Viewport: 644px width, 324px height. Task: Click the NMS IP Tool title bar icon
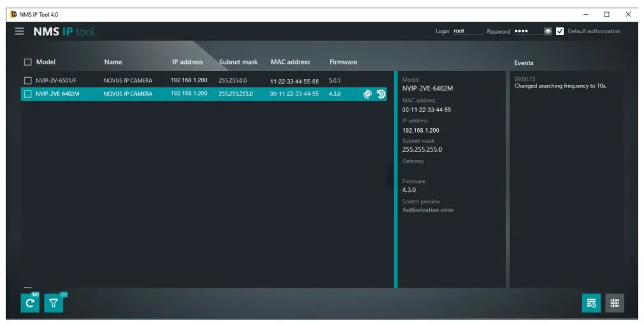coord(13,14)
